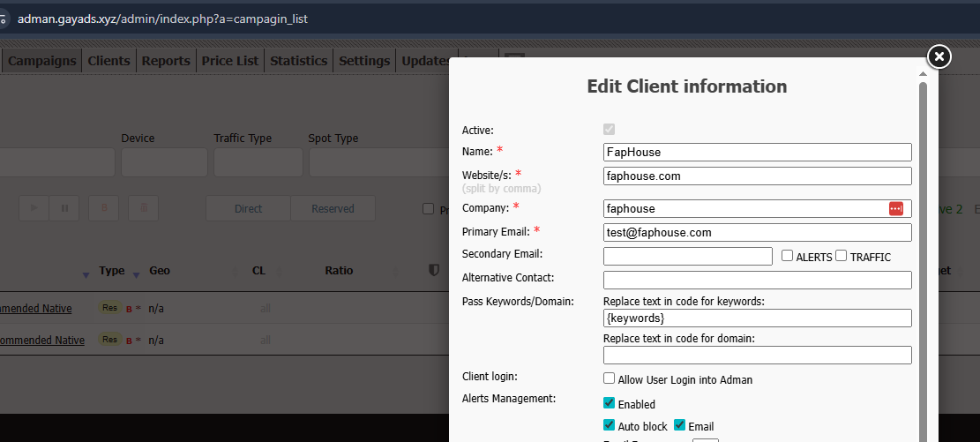Go to the Statistics menu tab
Image resolution: width=980 pixels, height=442 pixels.
pyautogui.click(x=298, y=61)
